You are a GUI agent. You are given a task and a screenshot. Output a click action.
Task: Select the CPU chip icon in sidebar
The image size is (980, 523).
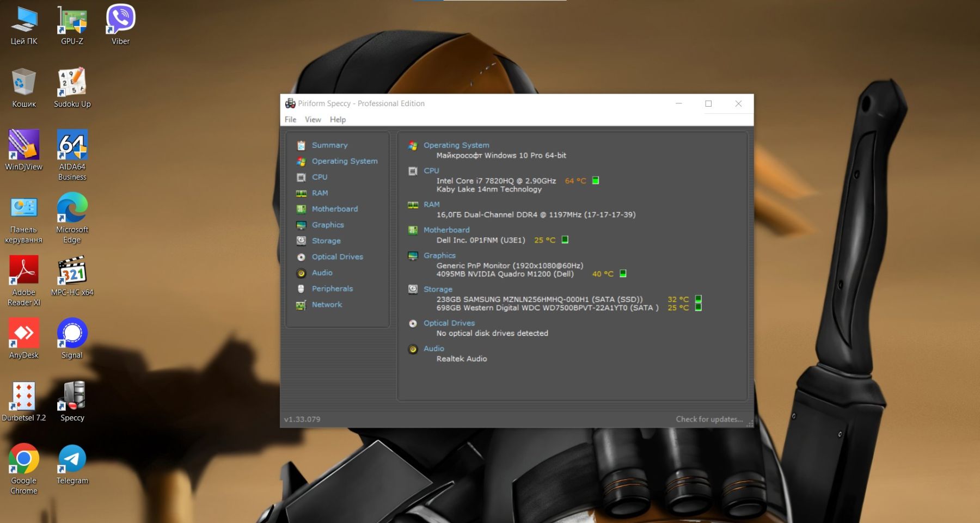click(301, 177)
